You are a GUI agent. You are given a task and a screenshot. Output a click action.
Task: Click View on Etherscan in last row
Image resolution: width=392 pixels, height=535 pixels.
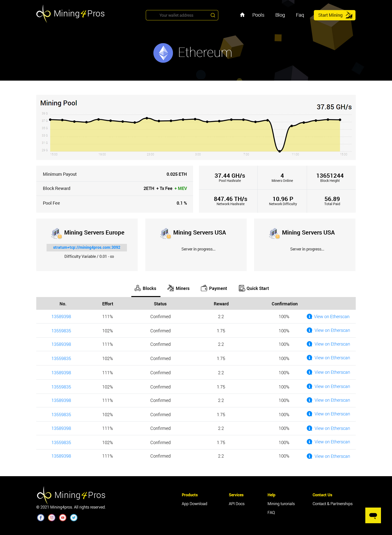pyautogui.click(x=332, y=456)
